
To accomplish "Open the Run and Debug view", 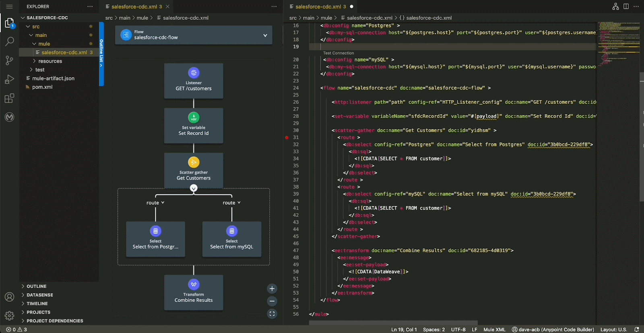I will pos(9,79).
